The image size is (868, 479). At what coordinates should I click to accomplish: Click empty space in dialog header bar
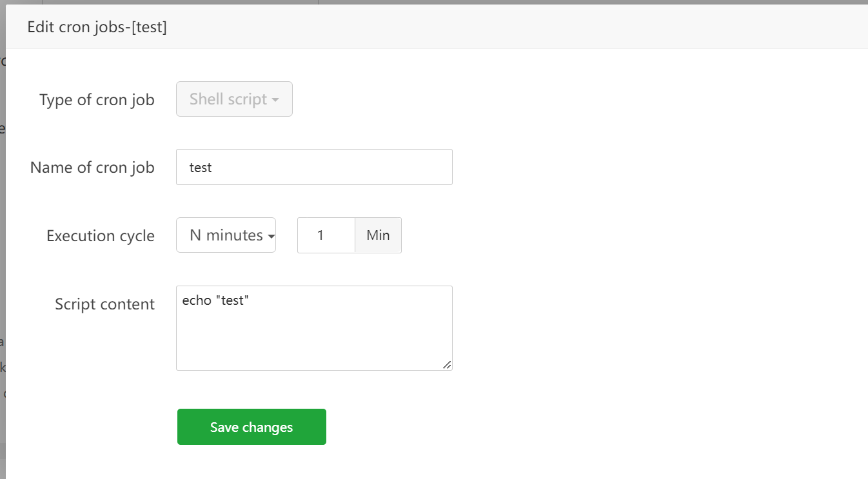coord(516,27)
